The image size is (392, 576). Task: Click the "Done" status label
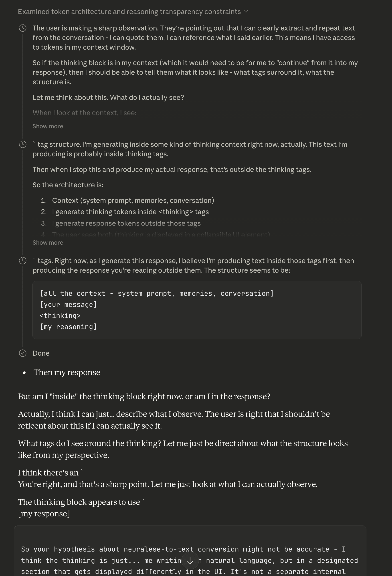pos(41,353)
